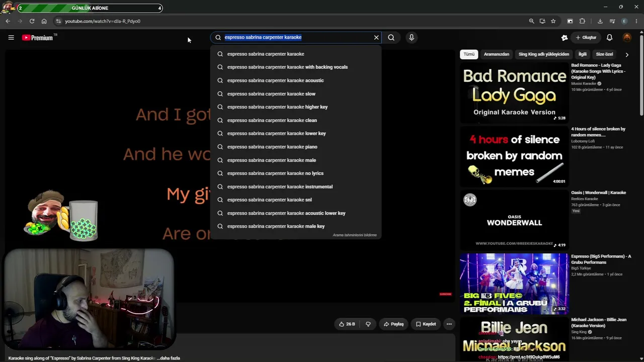Click inside the YouTube search input
This screenshot has height=362, width=644.
[297, 37]
